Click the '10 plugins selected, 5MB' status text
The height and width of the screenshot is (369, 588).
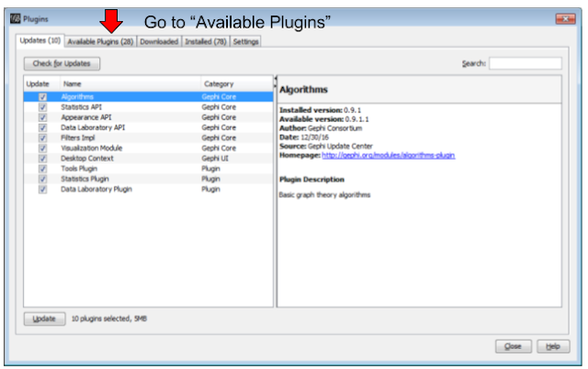click(x=109, y=319)
